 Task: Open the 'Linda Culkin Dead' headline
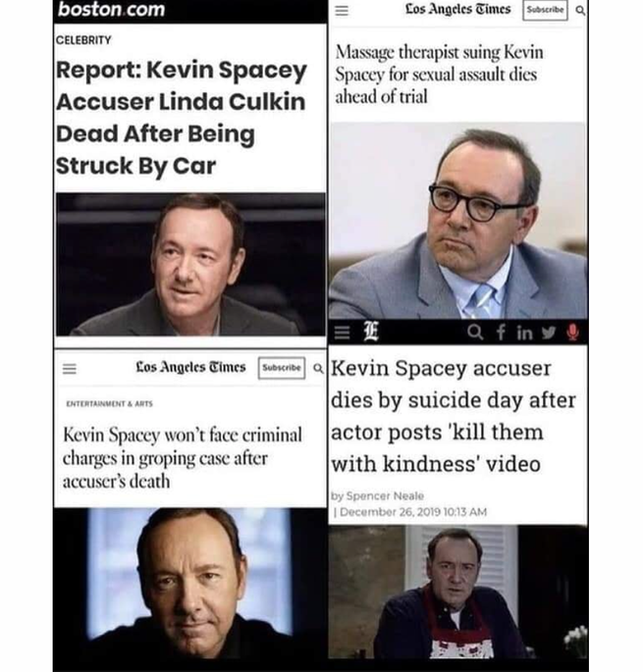(181, 118)
